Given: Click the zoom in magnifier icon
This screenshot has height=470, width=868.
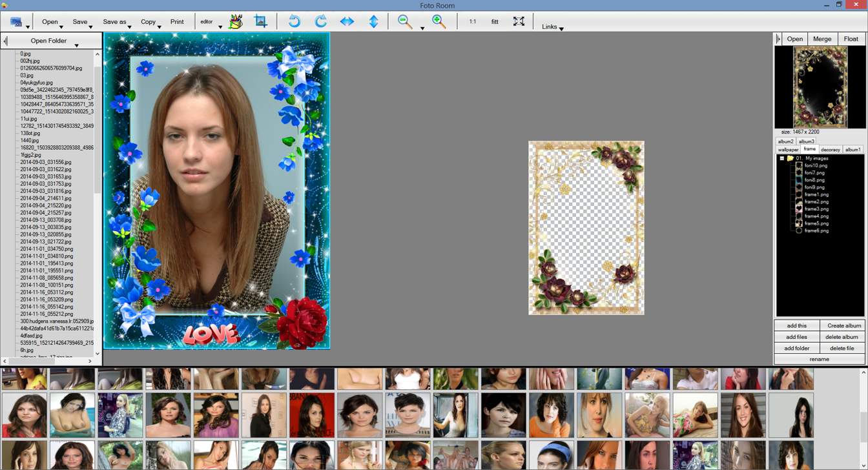Looking at the screenshot, I should pos(439,21).
